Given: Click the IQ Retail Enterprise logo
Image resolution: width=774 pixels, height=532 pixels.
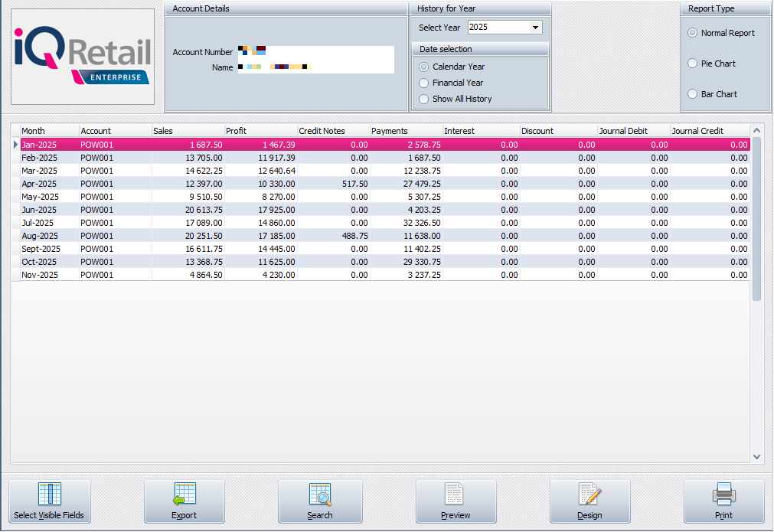Looking at the screenshot, I should click(x=83, y=57).
